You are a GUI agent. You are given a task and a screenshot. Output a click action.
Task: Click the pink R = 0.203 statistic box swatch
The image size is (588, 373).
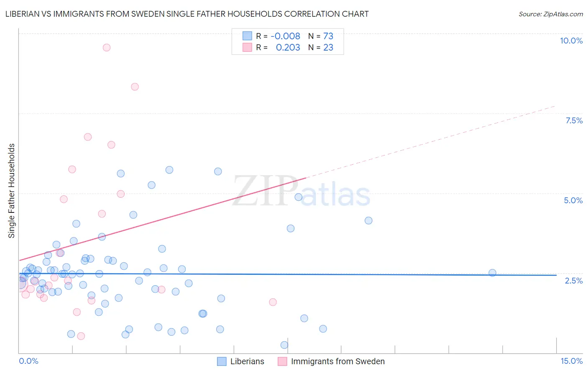[x=247, y=47]
